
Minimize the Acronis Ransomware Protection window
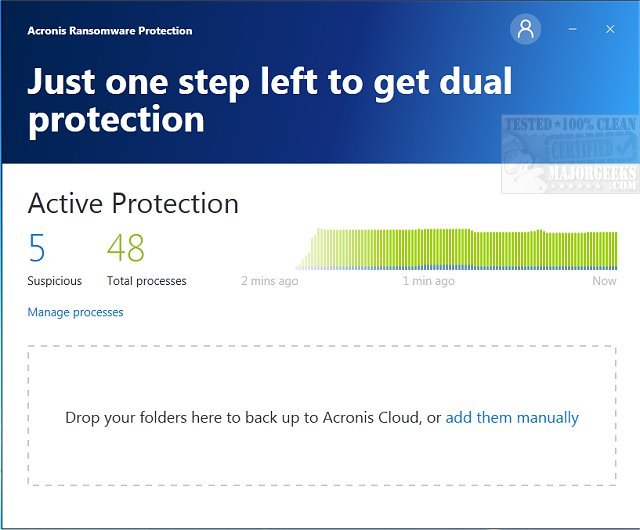click(574, 29)
